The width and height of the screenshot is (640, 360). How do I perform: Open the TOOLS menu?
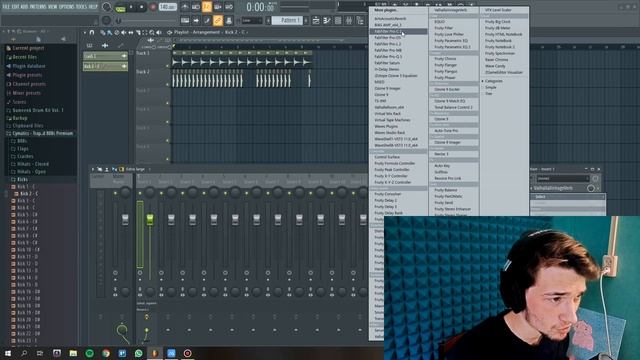(x=81, y=7)
